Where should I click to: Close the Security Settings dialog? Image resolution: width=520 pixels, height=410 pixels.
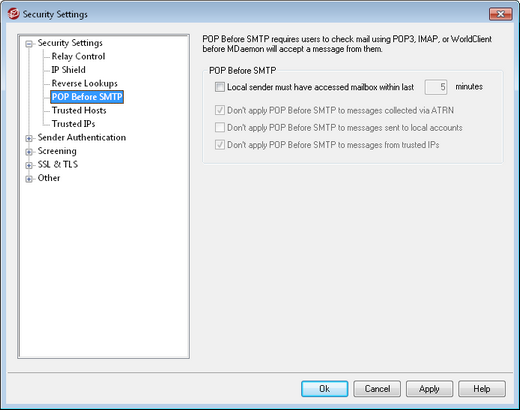(x=500, y=14)
